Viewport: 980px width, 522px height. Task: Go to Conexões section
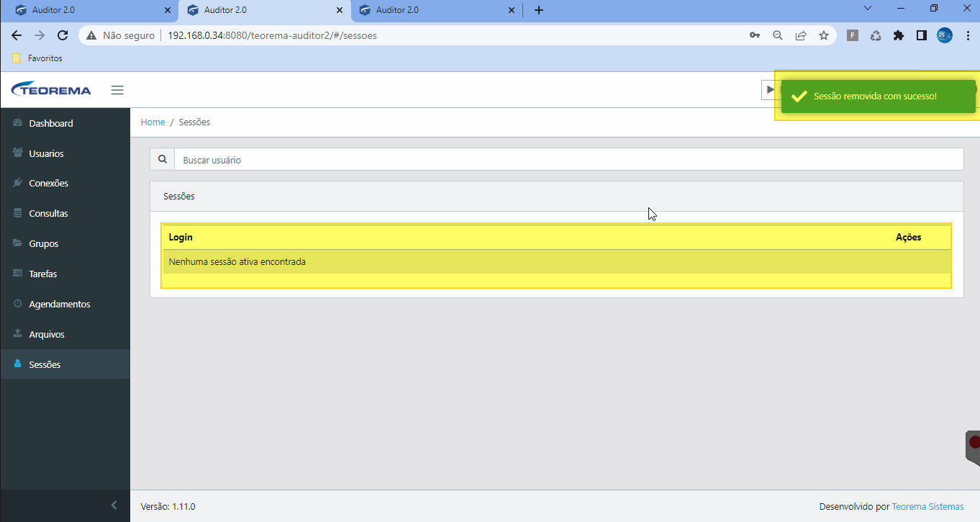point(65,183)
